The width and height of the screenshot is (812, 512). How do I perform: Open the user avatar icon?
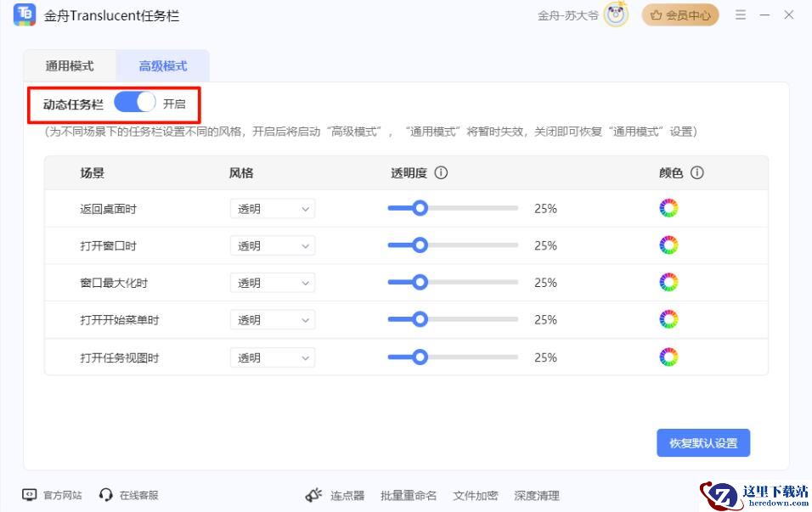tap(617, 15)
